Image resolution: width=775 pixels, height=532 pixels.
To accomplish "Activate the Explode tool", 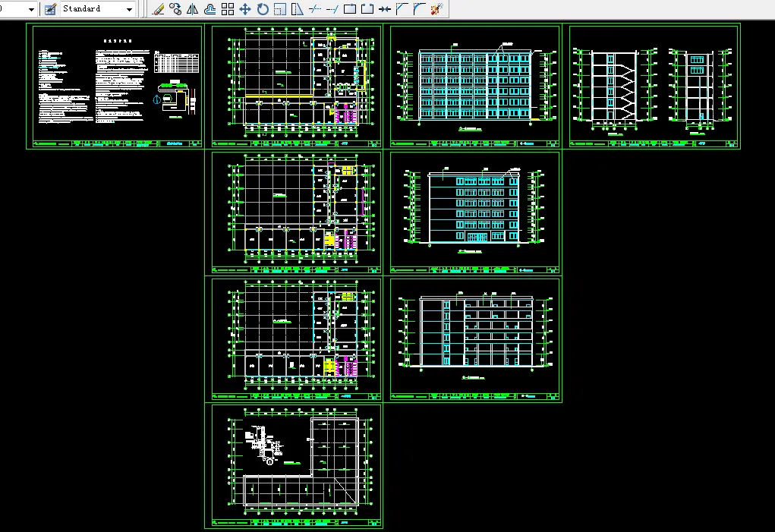I will point(436,9).
